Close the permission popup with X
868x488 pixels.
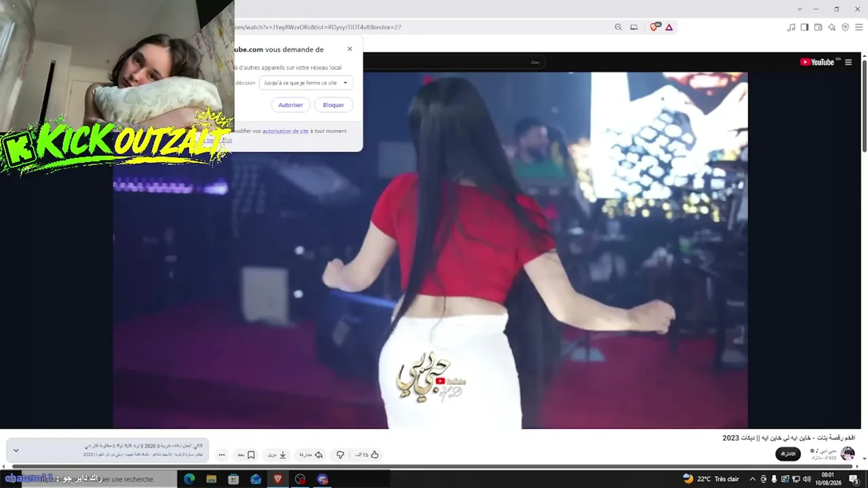click(x=350, y=49)
